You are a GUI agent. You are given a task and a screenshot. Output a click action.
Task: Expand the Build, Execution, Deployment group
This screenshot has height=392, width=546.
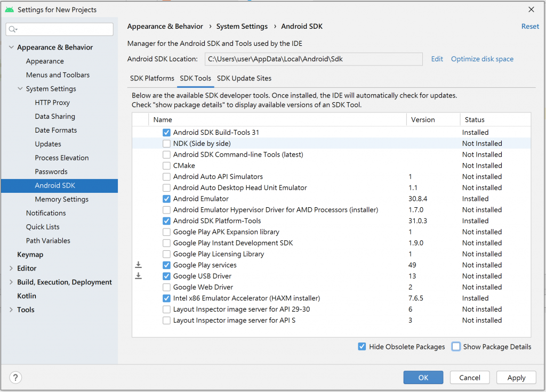12,282
